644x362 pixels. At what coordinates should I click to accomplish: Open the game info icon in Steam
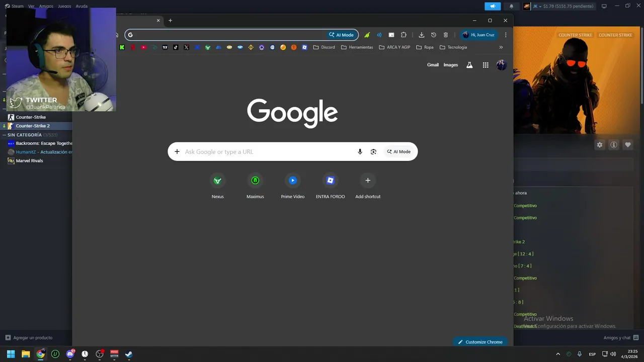click(614, 145)
